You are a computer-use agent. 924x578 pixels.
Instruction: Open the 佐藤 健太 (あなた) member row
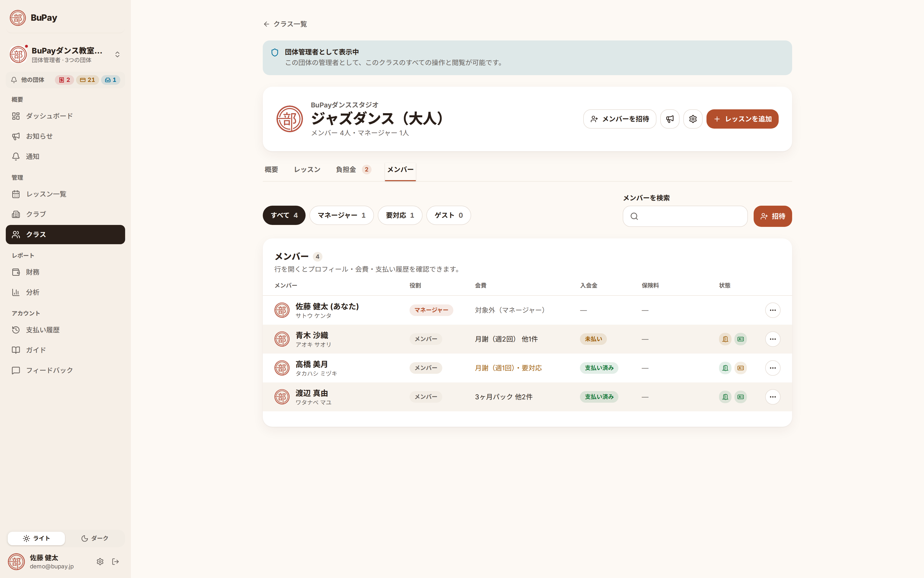coord(527,310)
